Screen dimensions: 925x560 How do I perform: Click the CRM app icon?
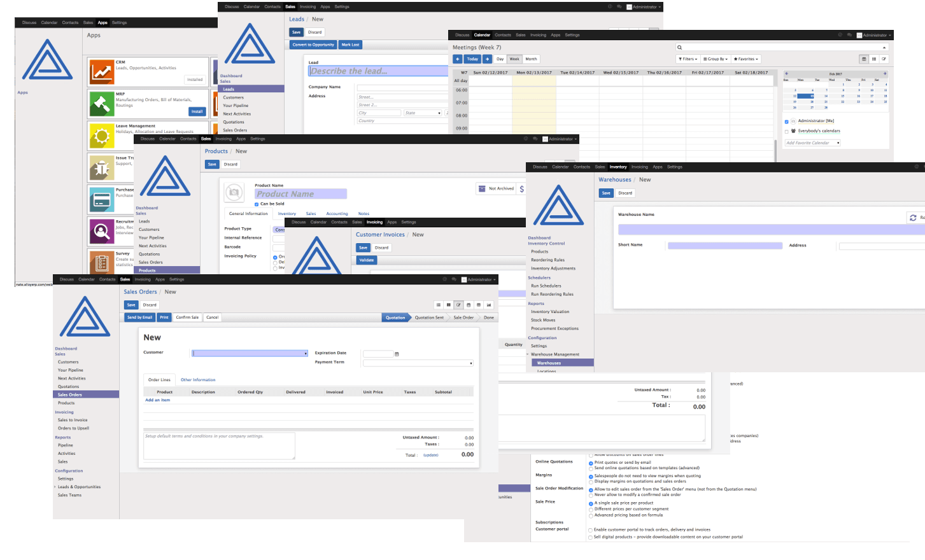(102, 72)
